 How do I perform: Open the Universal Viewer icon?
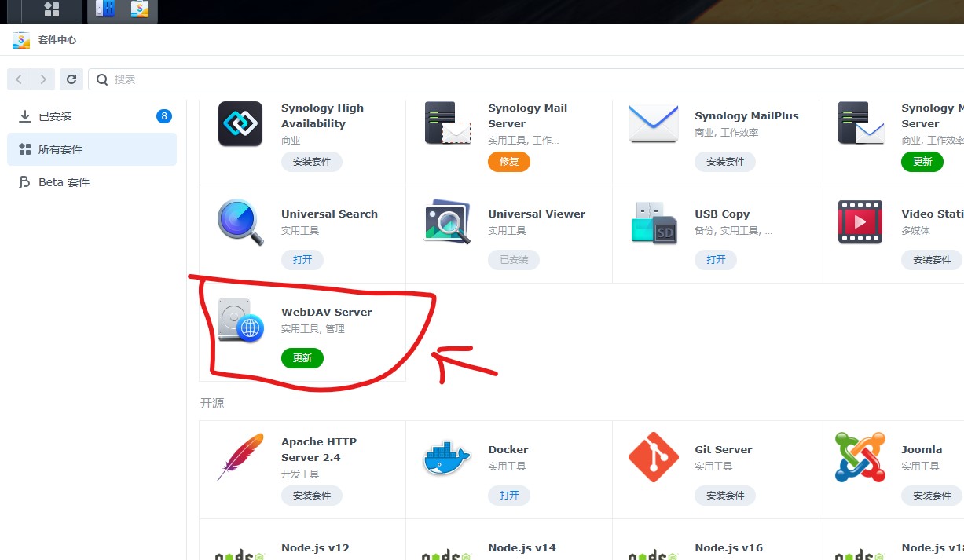pyautogui.click(x=447, y=222)
